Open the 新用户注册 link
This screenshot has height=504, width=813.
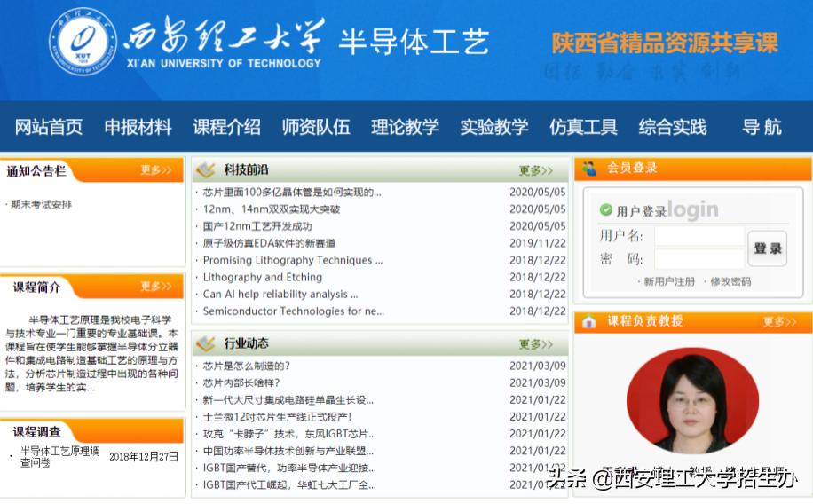click(669, 281)
